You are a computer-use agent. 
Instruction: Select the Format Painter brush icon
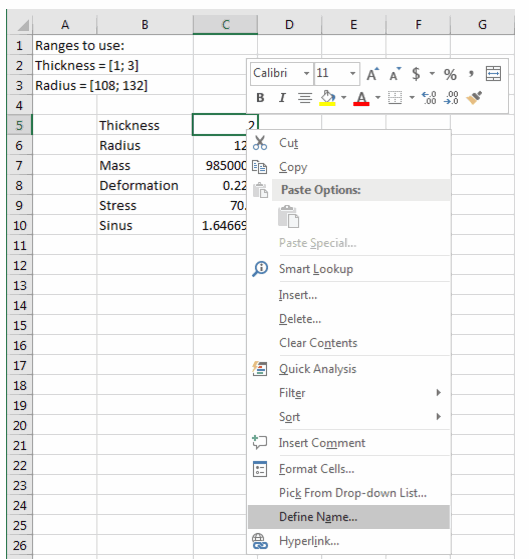click(x=474, y=97)
